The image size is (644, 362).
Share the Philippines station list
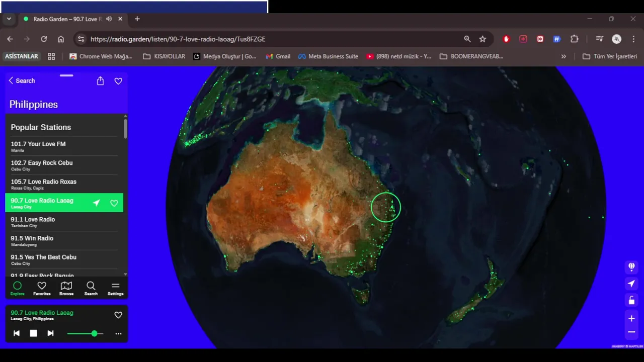pyautogui.click(x=100, y=81)
